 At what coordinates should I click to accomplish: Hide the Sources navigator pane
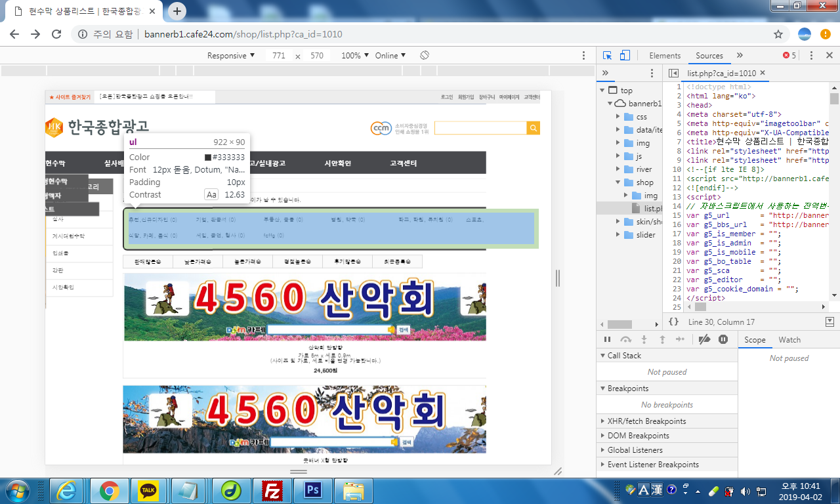click(674, 73)
